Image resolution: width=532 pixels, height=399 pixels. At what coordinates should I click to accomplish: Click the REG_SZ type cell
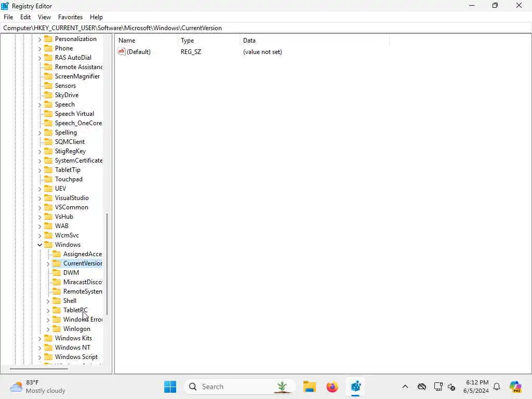[191, 52]
